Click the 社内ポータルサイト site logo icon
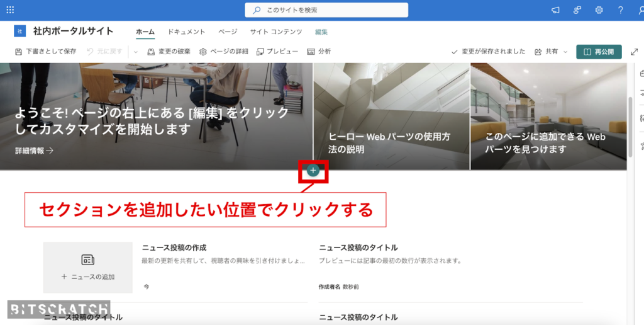 pyautogui.click(x=19, y=31)
